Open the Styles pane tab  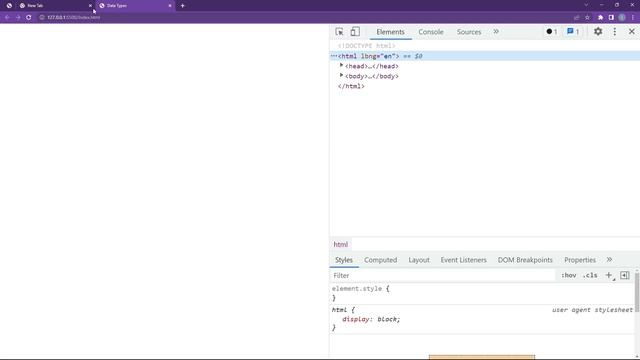point(344,260)
